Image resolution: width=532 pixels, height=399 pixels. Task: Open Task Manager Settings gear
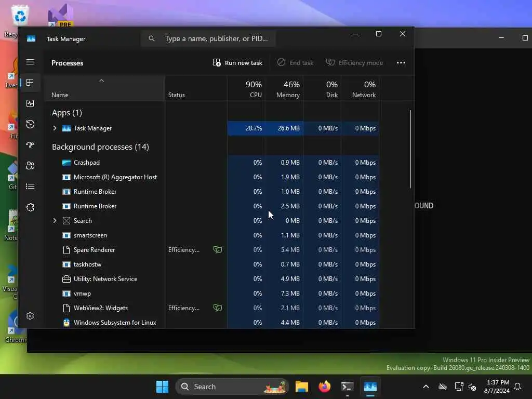point(30,316)
